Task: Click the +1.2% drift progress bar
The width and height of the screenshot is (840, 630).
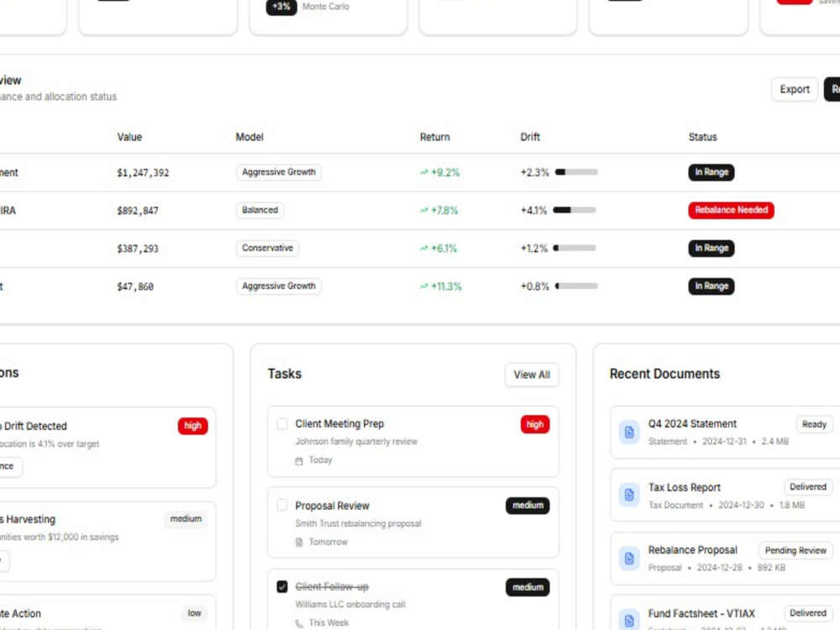Action: click(x=575, y=248)
